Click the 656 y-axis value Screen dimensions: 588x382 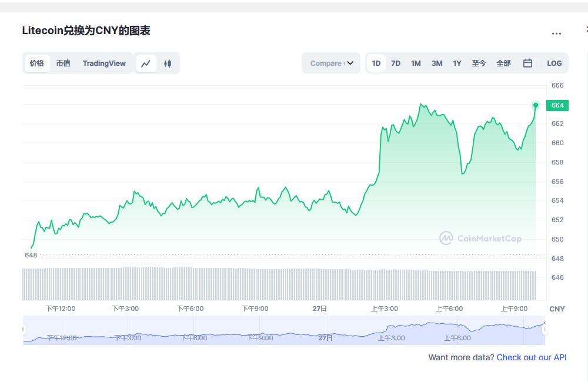click(557, 182)
